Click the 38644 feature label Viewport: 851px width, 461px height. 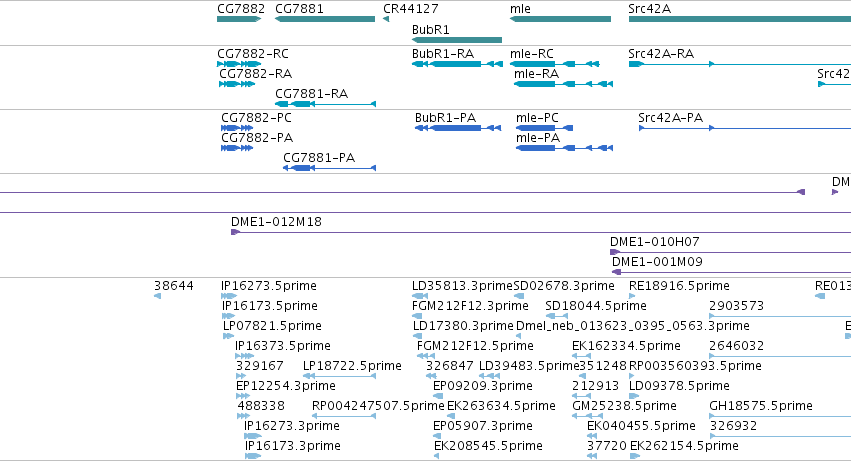pyautogui.click(x=174, y=286)
